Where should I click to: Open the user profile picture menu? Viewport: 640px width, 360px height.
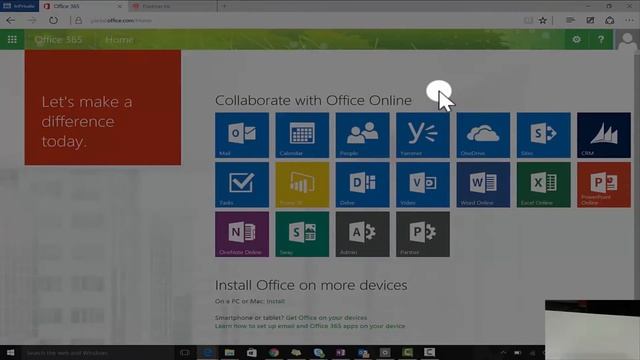coord(627,40)
